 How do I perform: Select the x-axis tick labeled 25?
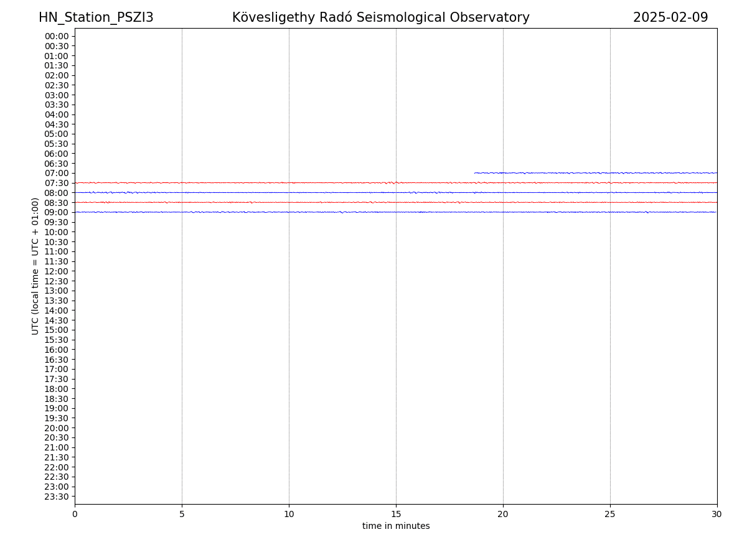(610, 514)
